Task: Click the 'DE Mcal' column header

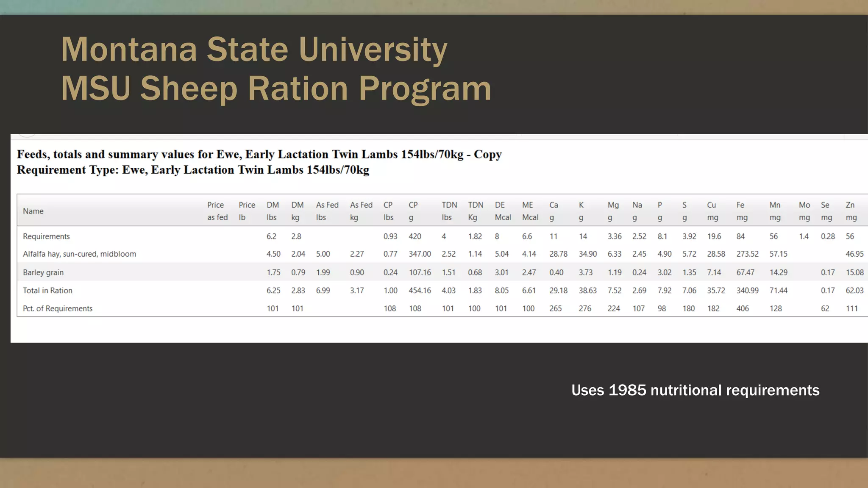Action: pyautogui.click(x=503, y=211)
